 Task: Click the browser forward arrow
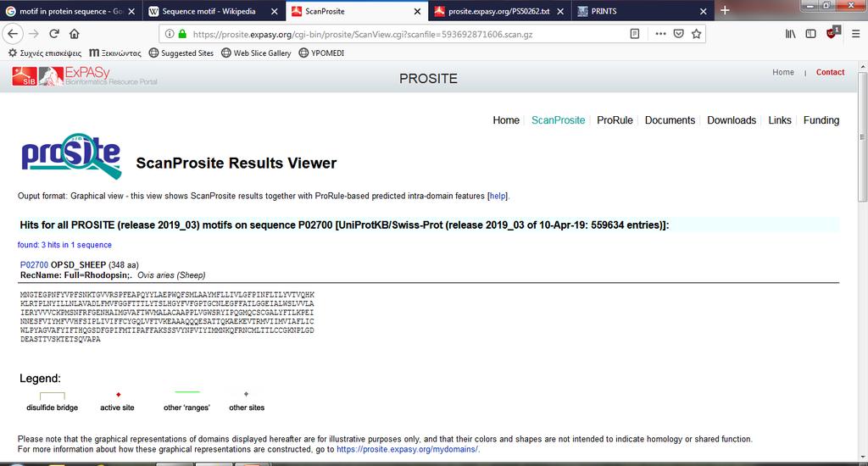point(34,34)
